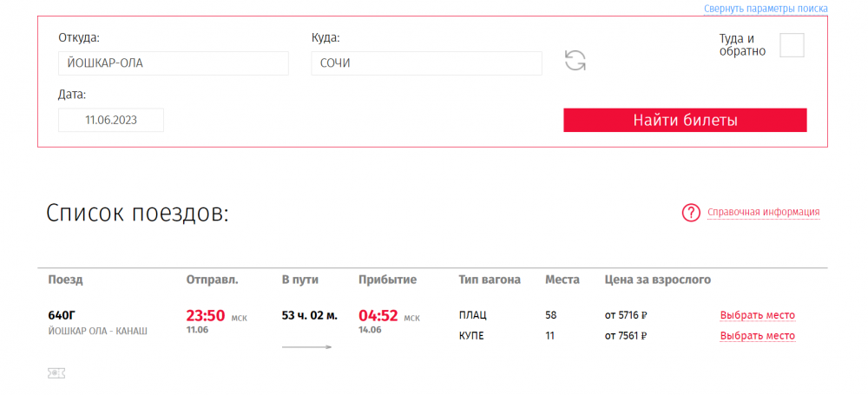Collapse search via 'Свернуть параметры поиска'
This screenshot has width=868, height=395.
(765, 8)
